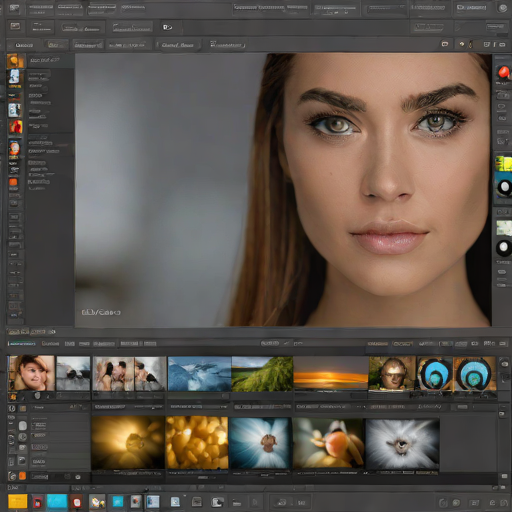Viewport: 512px width, 512px height.
Task: Open the yellow popcorn-like kernels thumbnail
Action: click(x=197, y=443)
